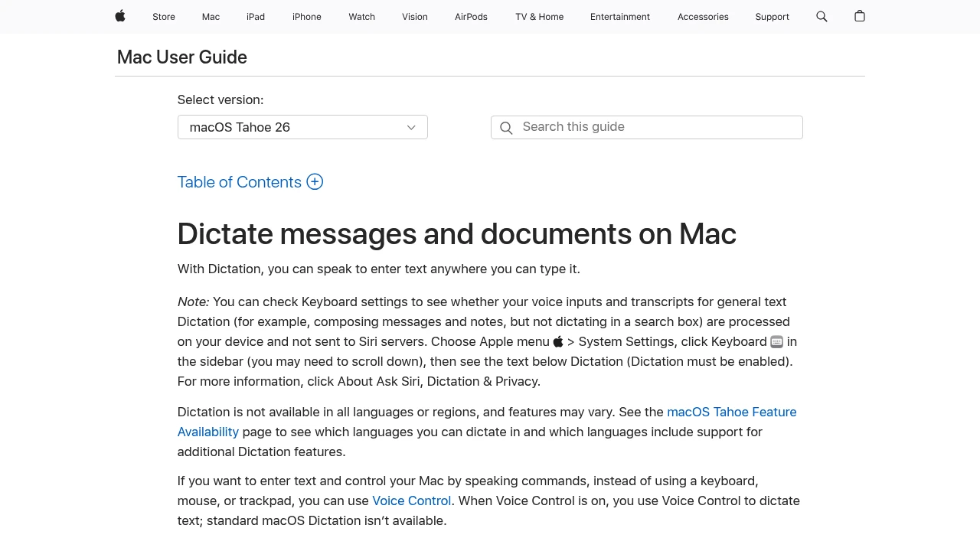Click the italic 'Note:' text
Viewport: 980px width, 551px height.
[x=193, y=302]
